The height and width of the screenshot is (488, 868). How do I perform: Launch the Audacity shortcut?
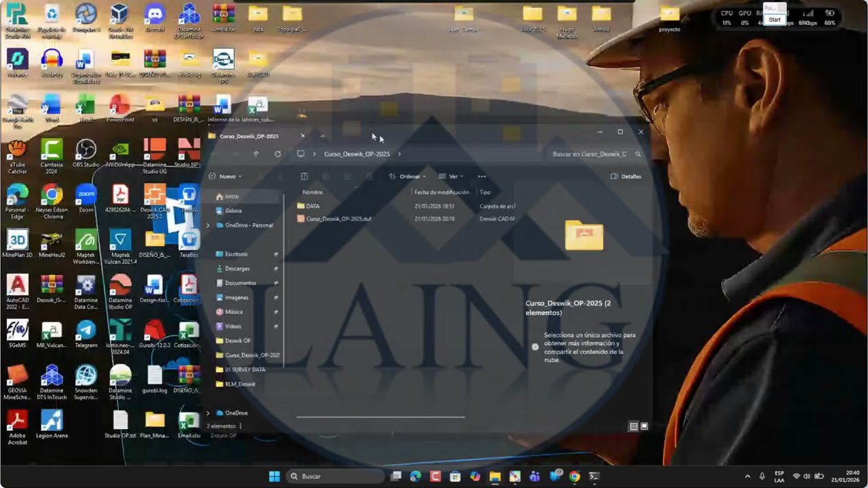(x=52, y=64)
